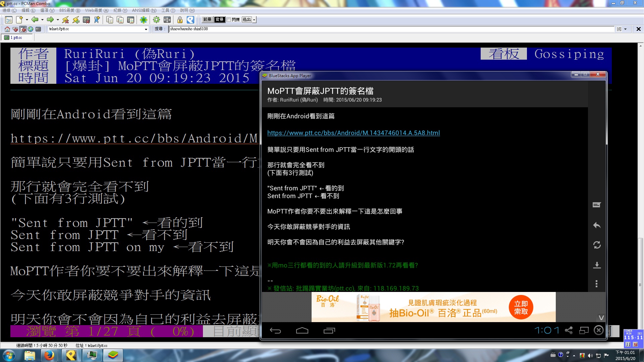Open File Explorer from the taskbar

click(30, 355)
